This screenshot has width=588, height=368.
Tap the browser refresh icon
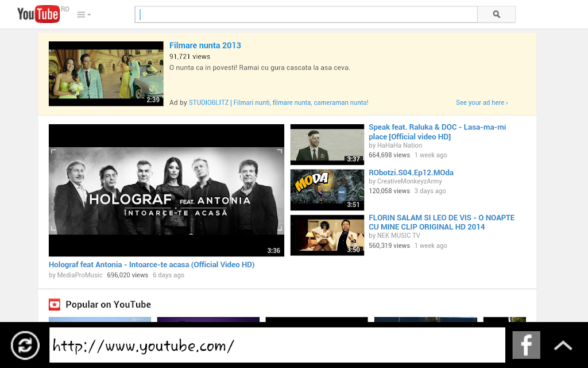(25, 345)
